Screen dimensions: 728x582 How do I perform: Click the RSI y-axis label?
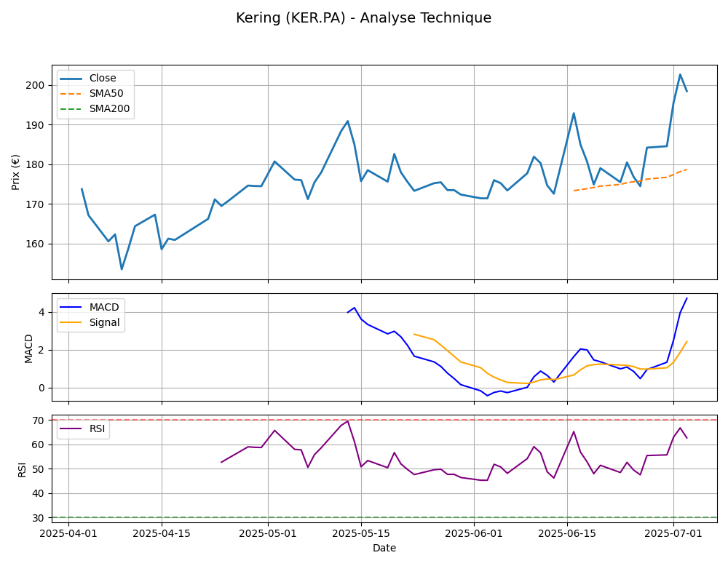pos(22,469)
